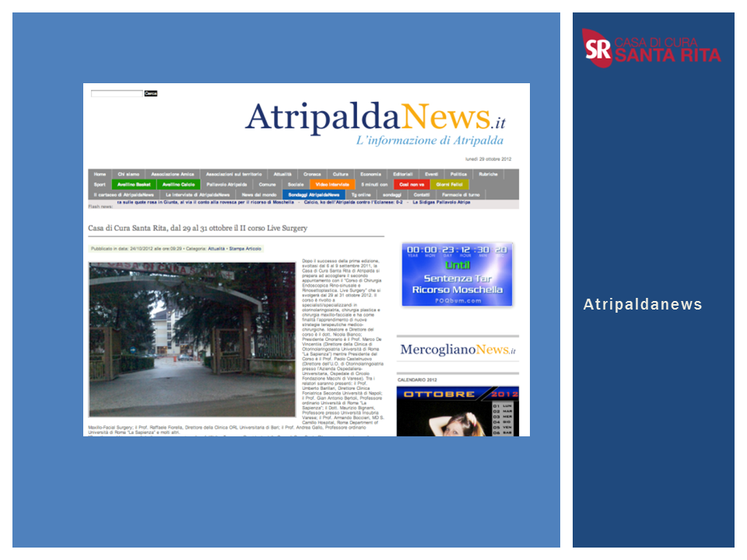
Task: Open the Home menu item
Action: click(100, 174)
